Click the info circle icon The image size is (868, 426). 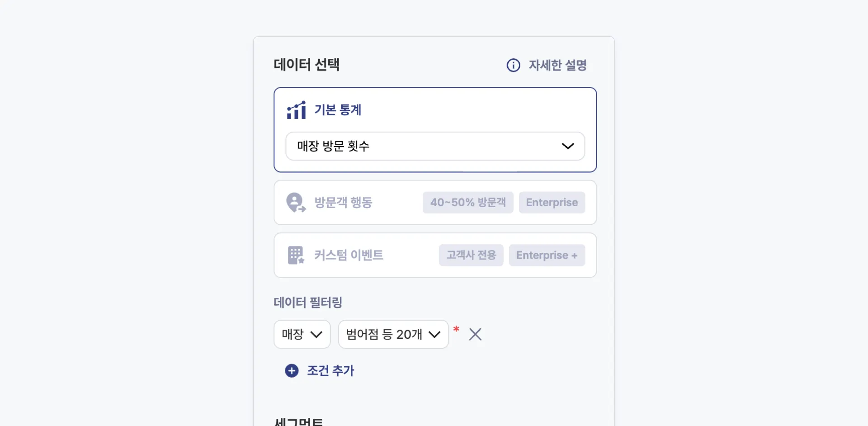click(x=513, y=65)
